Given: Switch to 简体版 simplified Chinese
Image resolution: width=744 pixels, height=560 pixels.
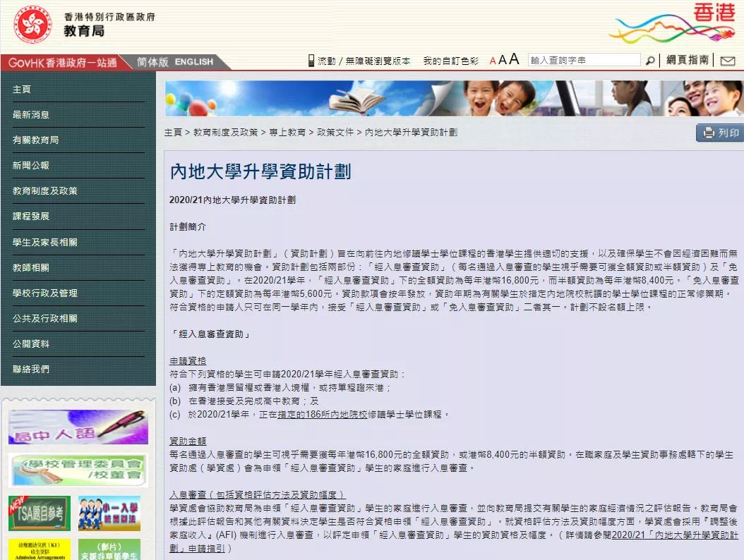Looking at the screenshot, I should 152,62.
